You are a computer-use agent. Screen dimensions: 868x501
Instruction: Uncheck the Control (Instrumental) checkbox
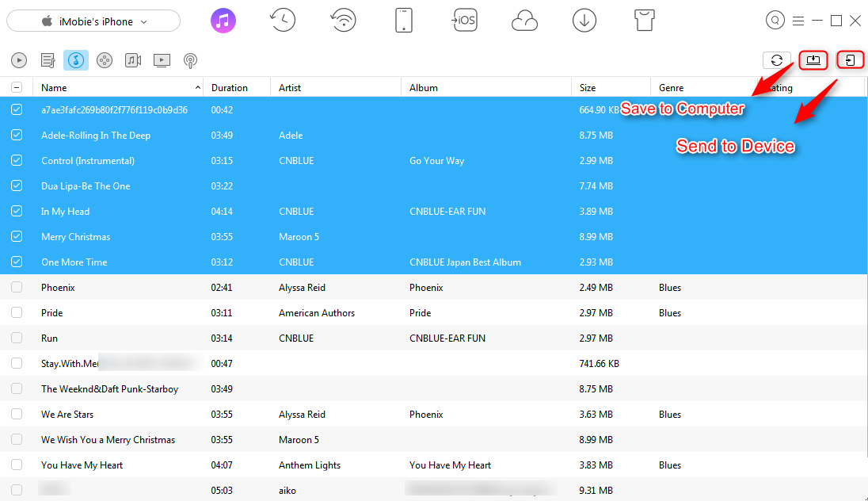(17, 161)
